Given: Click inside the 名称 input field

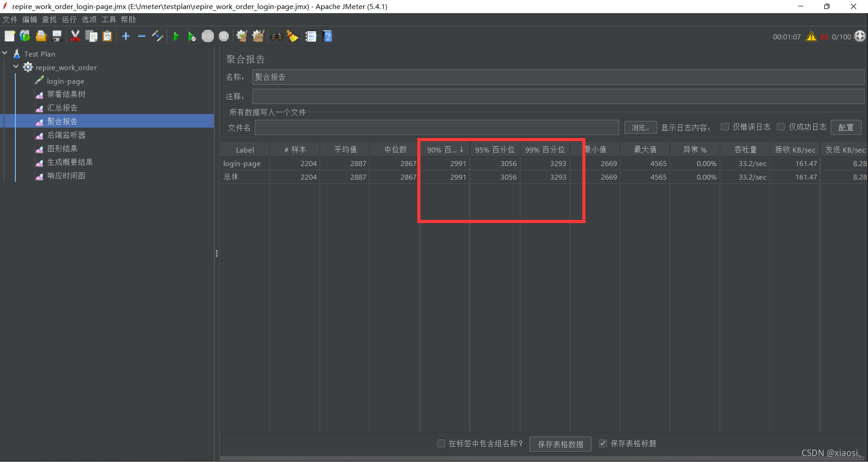Looking at the screenshot, I should (x=558, y=77).
